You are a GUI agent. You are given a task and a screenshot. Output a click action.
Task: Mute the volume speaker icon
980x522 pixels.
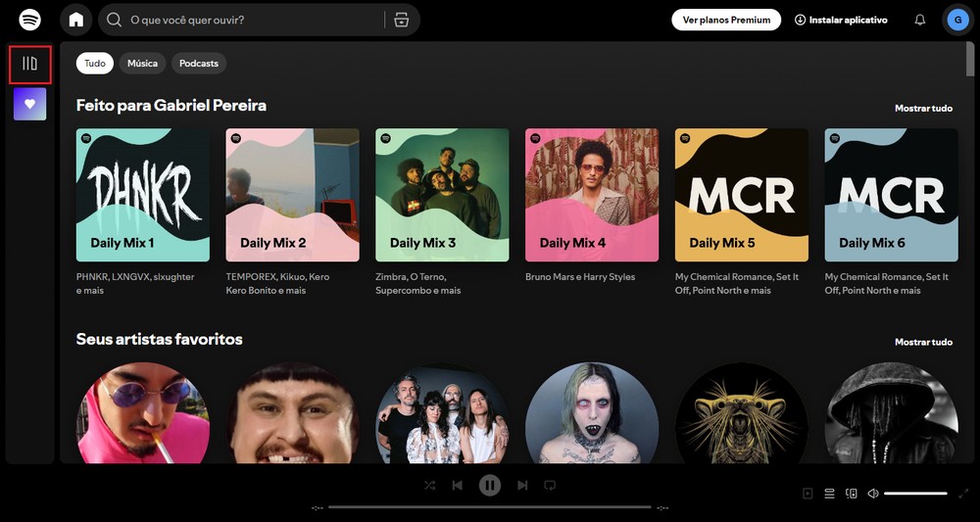coord(873,494)
